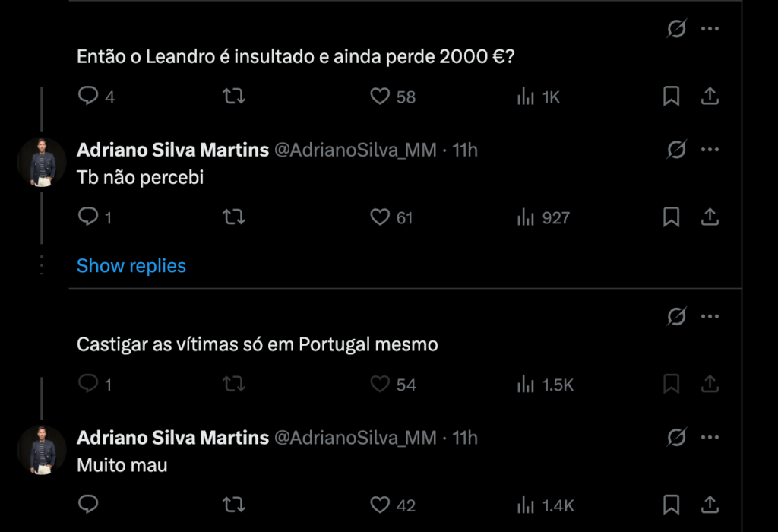The width and height of the screenshot is (778, 532).
Task: Click avatar beside "Tb não percebi" reply
Action: (x=42, y=163)
